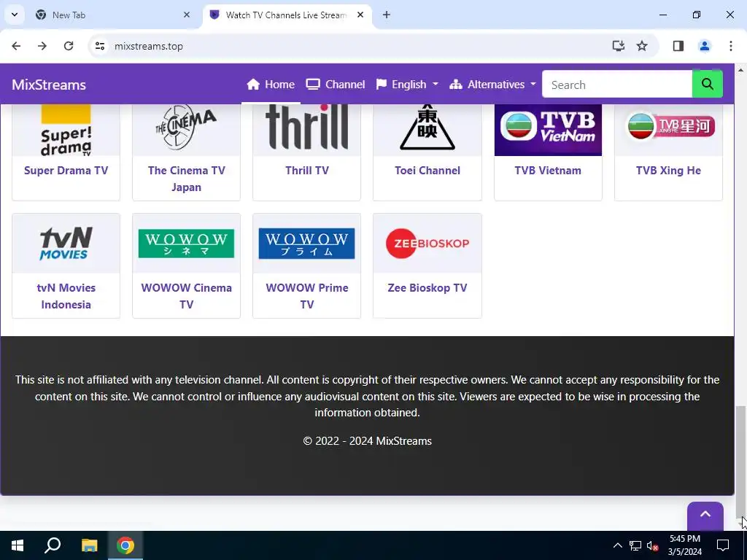The image size is (747, 560).
Task: Go to the Home nav link
Action: [271, 85]
